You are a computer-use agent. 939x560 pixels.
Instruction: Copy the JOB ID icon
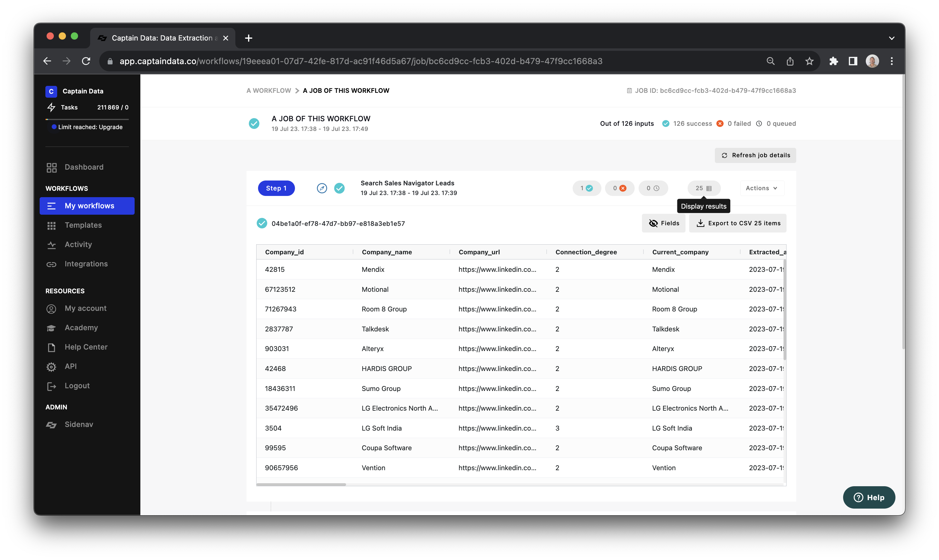coord(629,91)
